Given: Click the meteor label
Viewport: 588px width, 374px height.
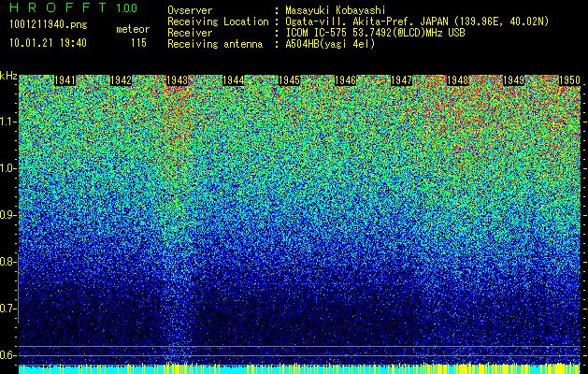Looking at the screenshot, I should (133, 29).
